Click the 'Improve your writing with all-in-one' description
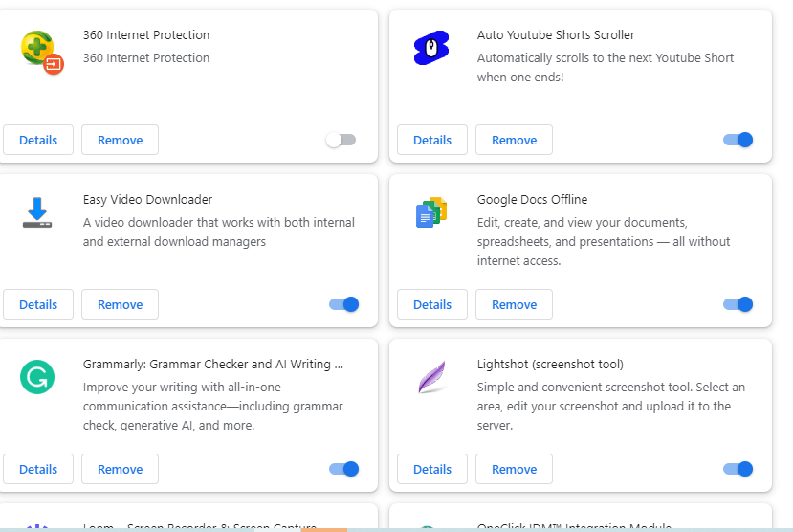Image resolution: width=793 pixels, height=532 pixels. coord(213,406)
